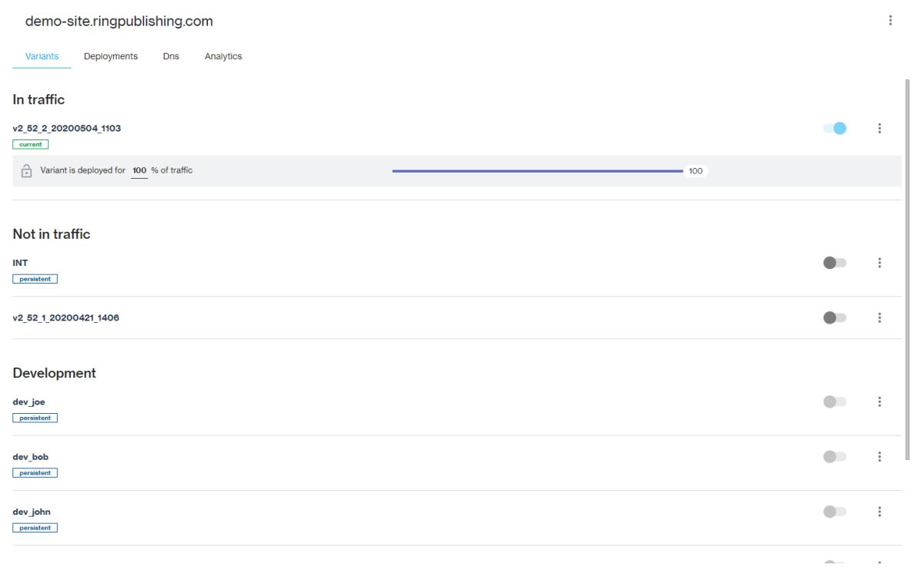Screen dimensions: 924x571
Task: Click the dev_bob variant name
Action: point(31,457)
